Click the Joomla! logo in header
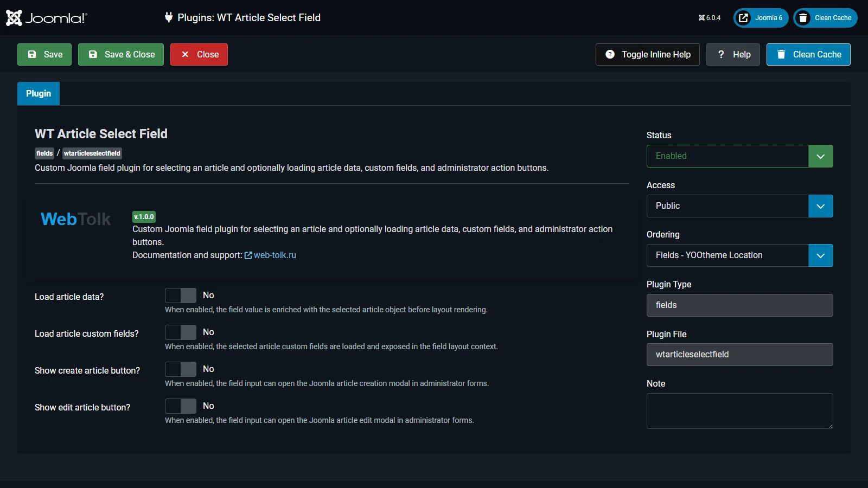 pos(47,18)
